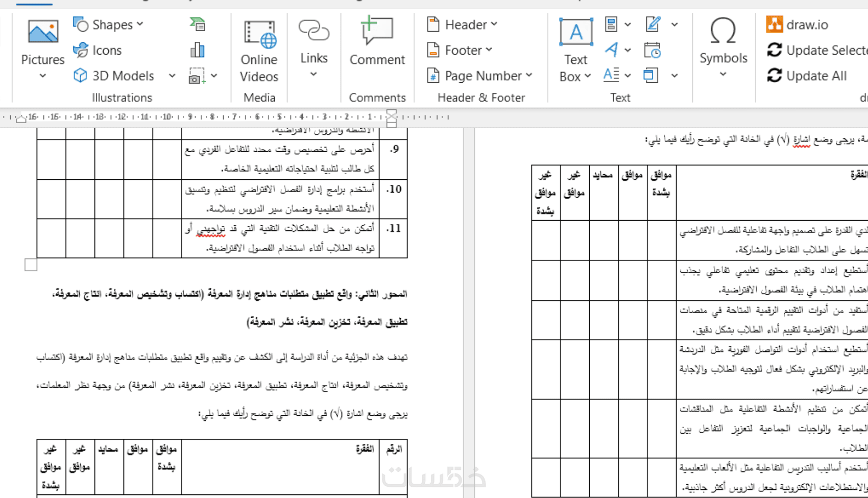This screenshot has width=868, height=498.
Task: Click the table resize handle below row 11
Action: tap(31, 265)
